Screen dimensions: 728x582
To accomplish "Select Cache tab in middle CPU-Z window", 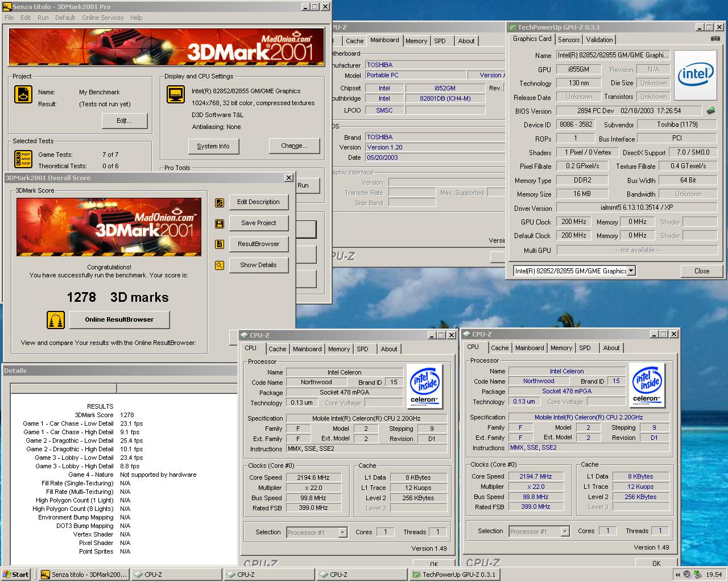I will (278, 349).
